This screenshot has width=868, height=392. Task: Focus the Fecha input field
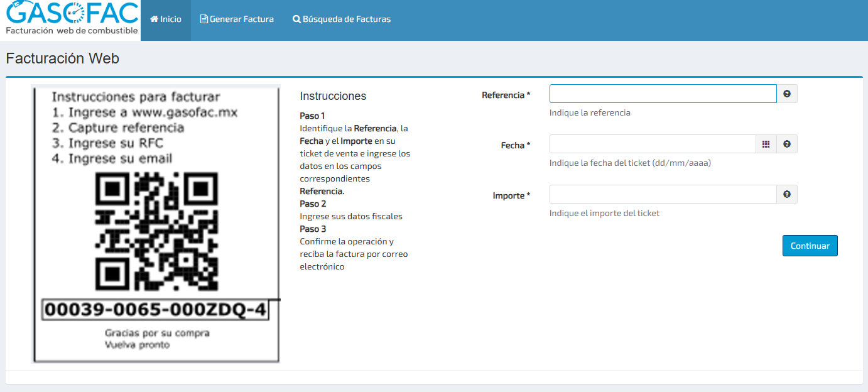pyautogui.click(x=653, y=144)
